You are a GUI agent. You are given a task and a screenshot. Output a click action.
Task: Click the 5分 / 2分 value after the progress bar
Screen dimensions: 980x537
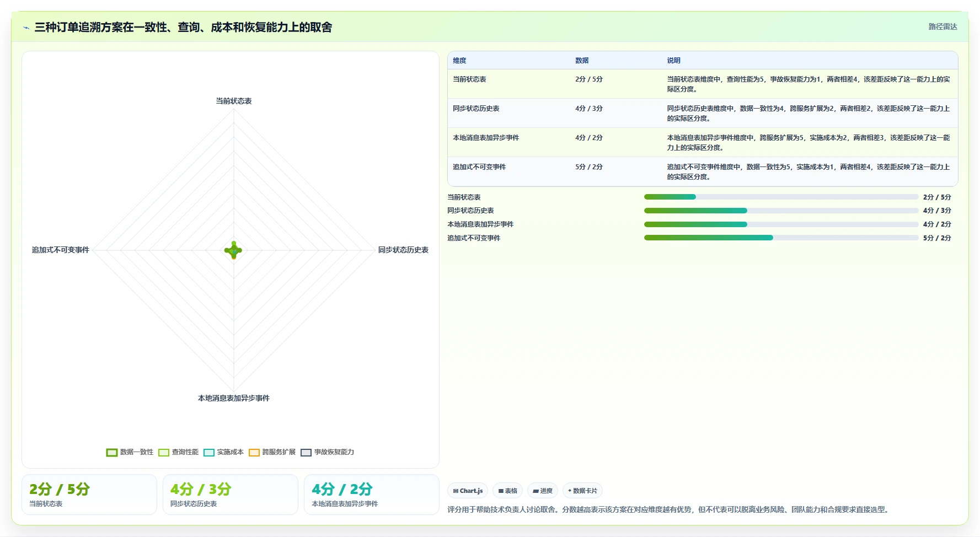[x=937, y=238]
